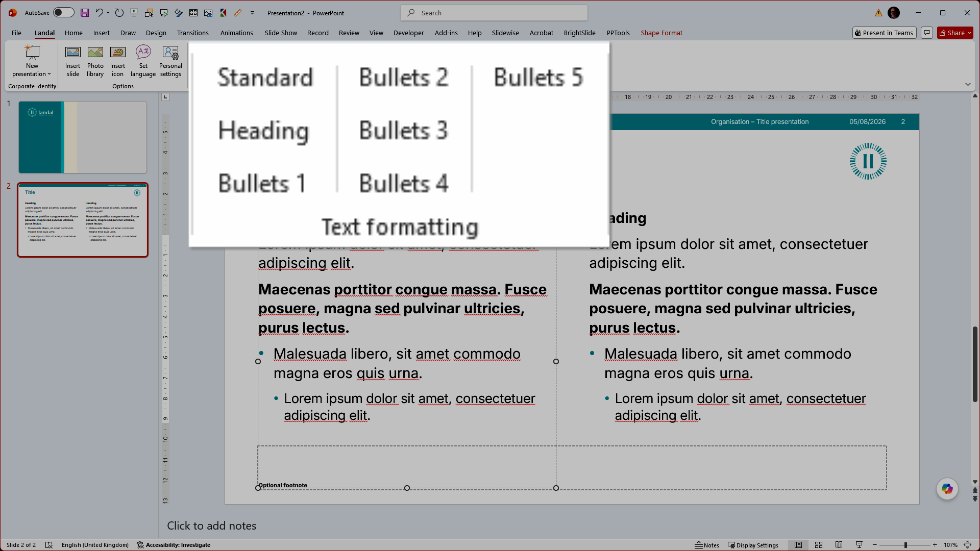
Task: Apply Bullets 5 text formatting
Action: click(x=538, y=78)
